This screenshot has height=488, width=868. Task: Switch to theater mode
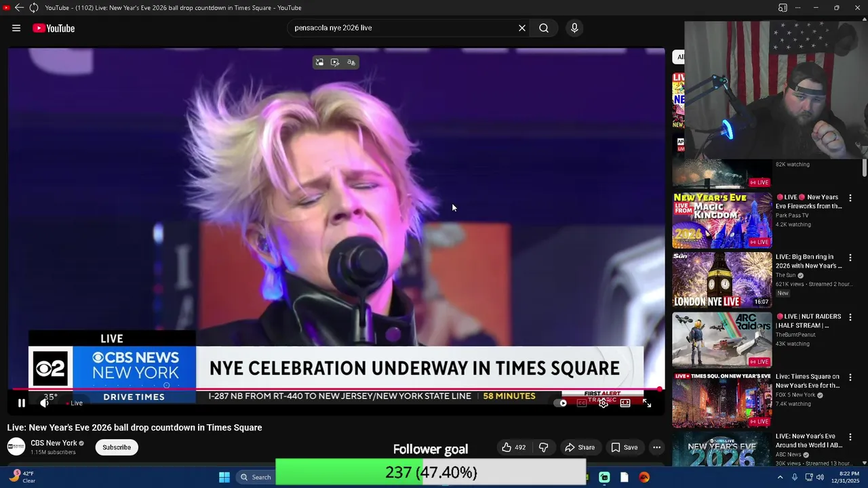625,403
